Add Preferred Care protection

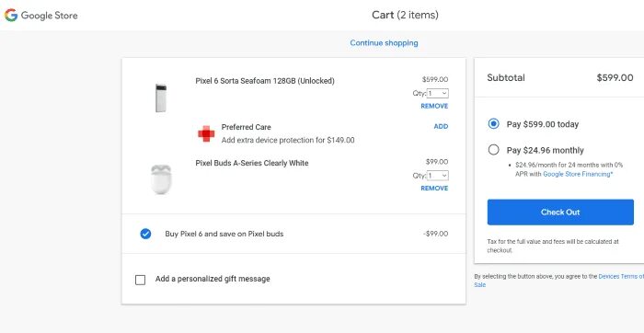point(441,126)
